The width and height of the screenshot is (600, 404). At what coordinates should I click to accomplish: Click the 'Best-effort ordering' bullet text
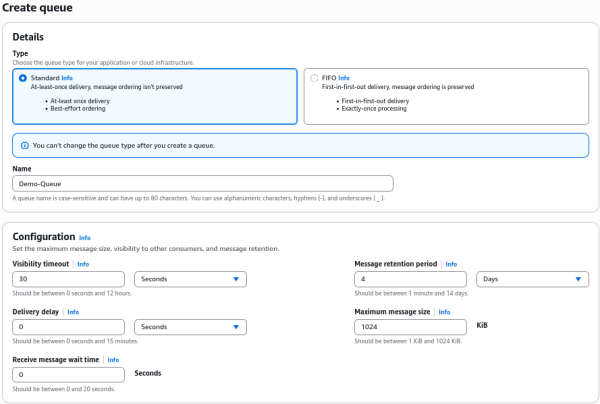pos(78,109)
